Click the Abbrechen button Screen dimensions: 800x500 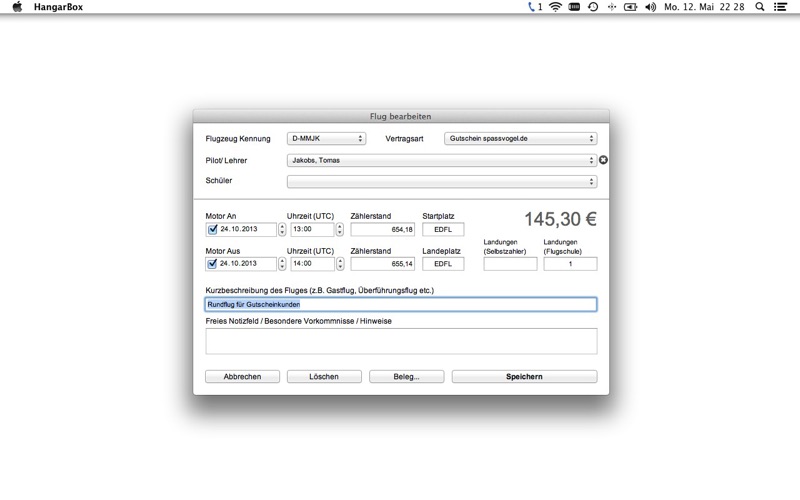click(x=242, y=377)
